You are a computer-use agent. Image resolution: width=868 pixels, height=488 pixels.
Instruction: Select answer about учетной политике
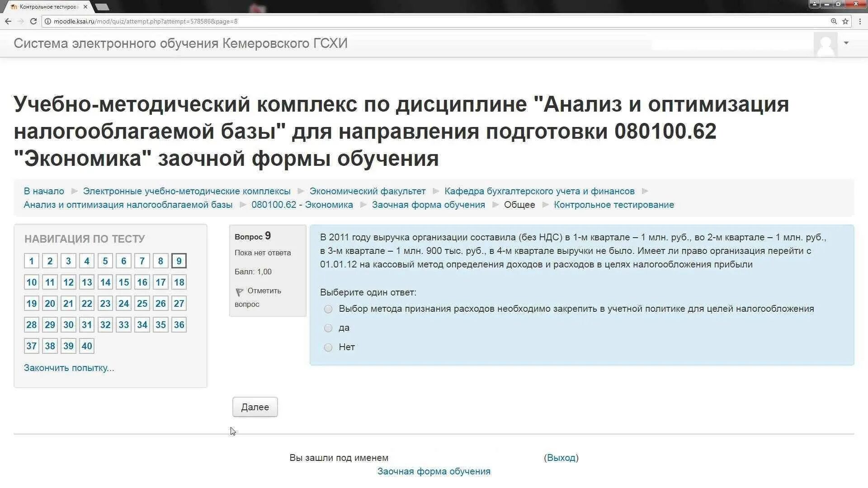(328, 309)
